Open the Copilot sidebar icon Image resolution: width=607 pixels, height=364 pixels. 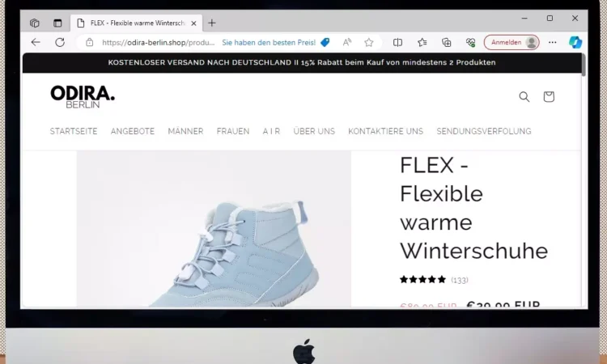tap(575, 42)
